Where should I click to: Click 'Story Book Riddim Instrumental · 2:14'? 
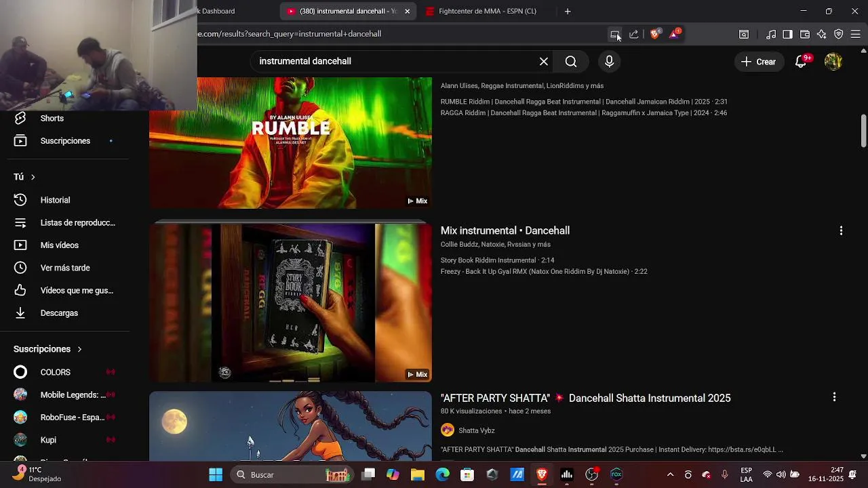click(498, 260)
